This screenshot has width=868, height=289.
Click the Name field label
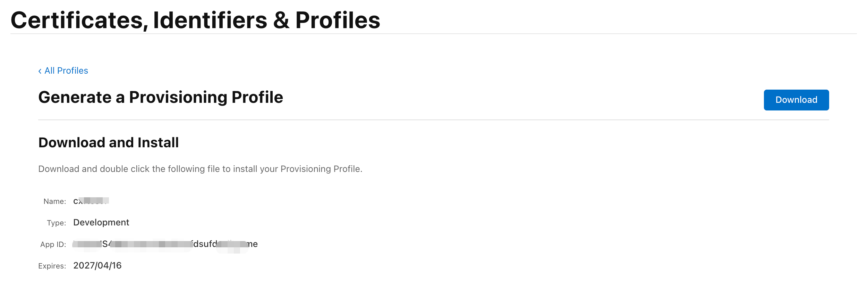pyautogui.click(x=54, y=201)
